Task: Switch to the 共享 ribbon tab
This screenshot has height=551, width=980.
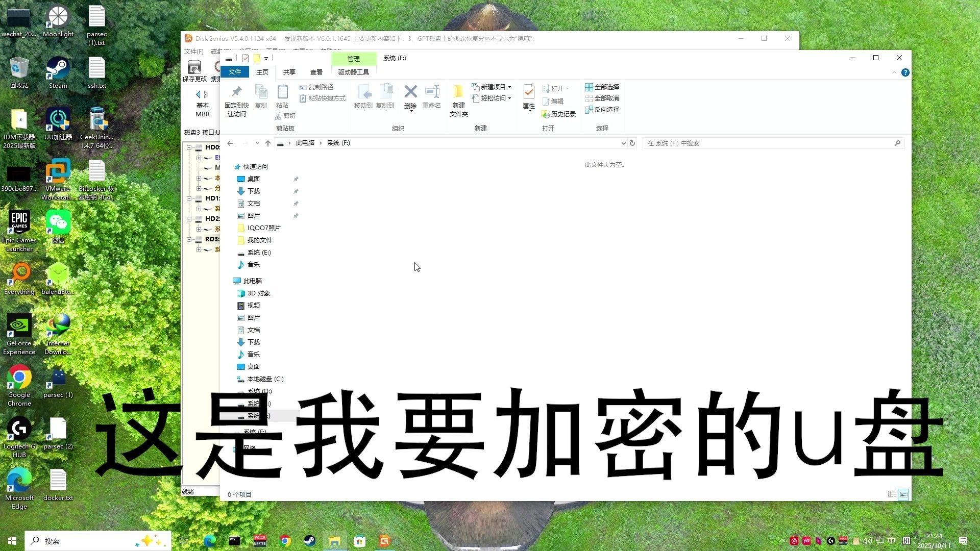Action: coord(289,72)
